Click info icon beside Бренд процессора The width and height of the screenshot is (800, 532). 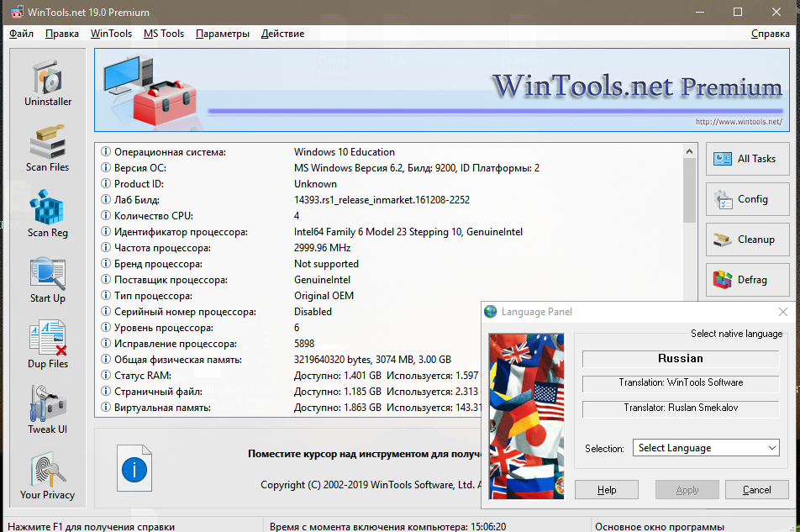click(106, 263)
